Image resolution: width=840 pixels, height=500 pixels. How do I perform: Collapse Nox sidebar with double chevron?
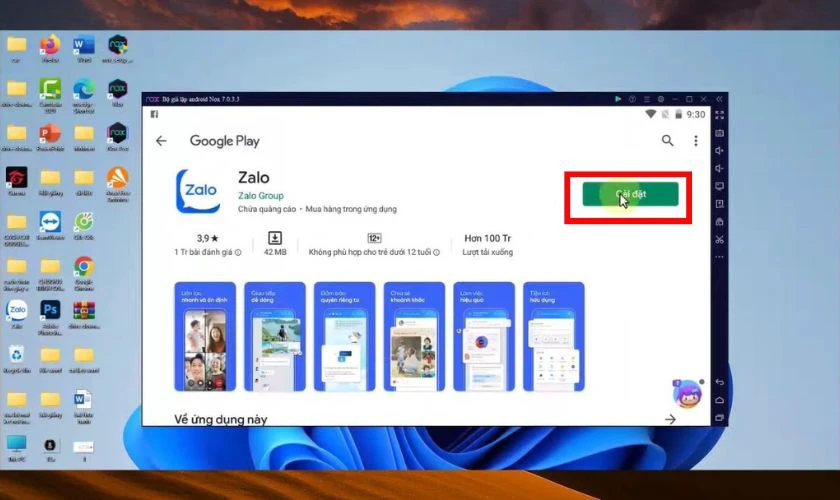(719, 99)
